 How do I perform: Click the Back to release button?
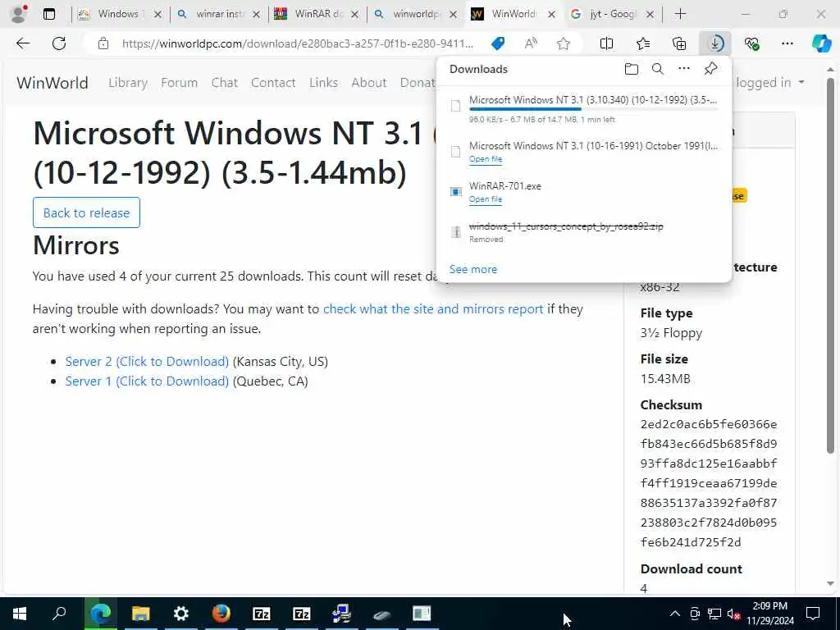tap(86, 212)
